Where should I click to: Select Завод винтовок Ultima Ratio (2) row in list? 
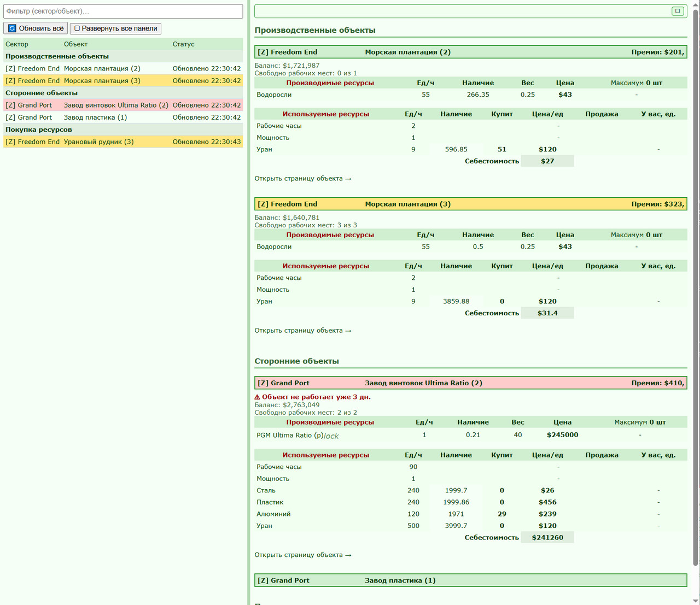pos(123,105)
